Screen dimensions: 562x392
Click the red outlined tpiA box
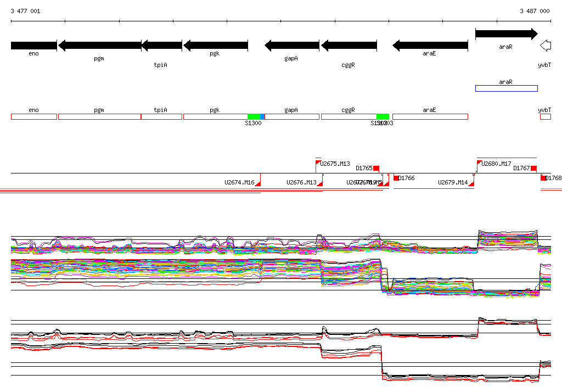pyautogui.click(x=162, y=116)
